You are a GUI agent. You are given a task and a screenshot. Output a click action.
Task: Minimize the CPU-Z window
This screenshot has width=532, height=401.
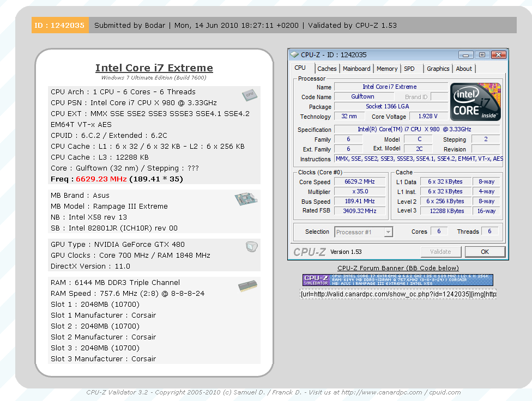click(466, 55)
